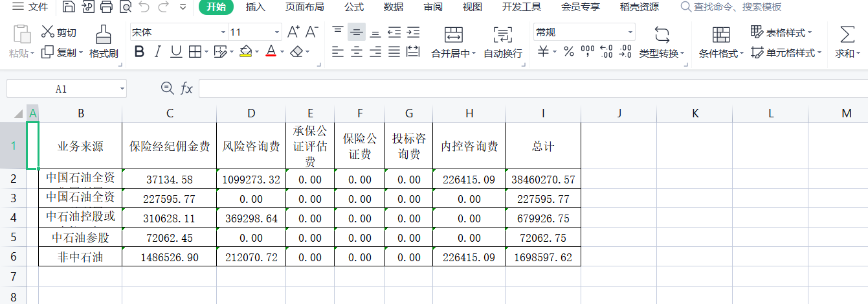Screen dimensions: 868x304
Task: Switch to the Insert (插入) tab
Action: tap(256, 7)
